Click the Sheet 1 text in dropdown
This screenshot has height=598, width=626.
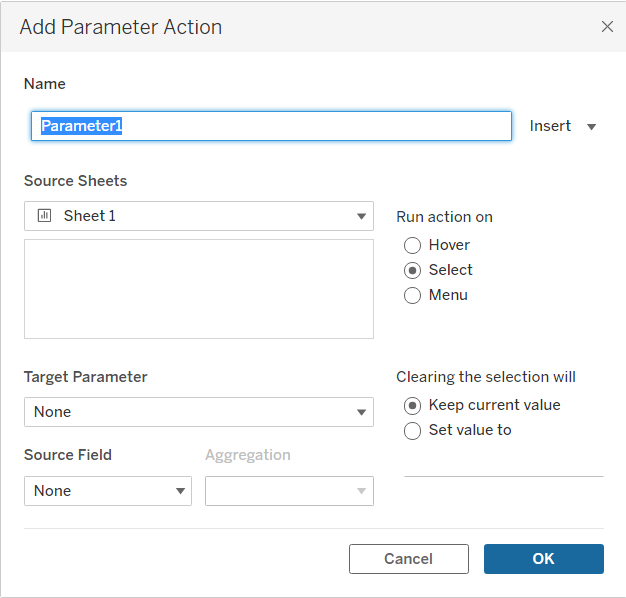pyautogui.click(x=90, y=216)
